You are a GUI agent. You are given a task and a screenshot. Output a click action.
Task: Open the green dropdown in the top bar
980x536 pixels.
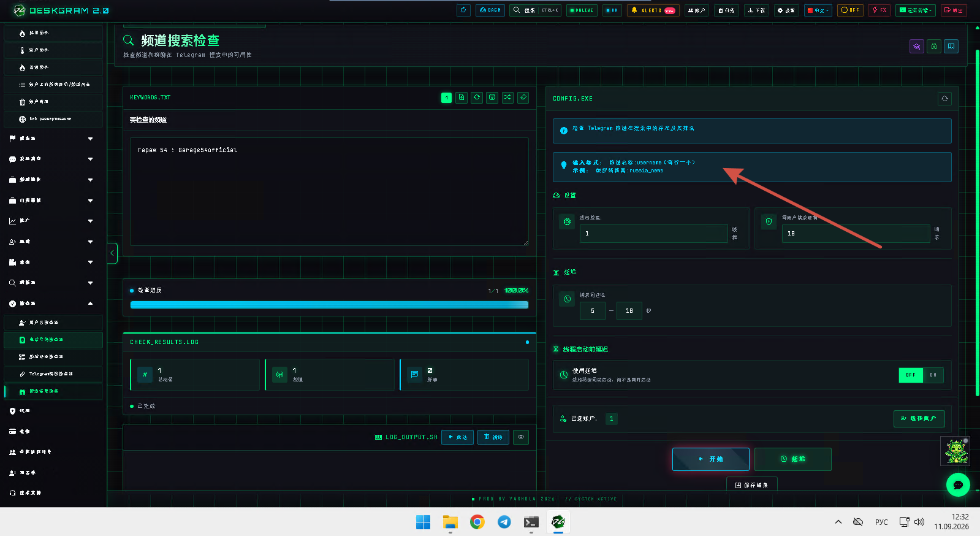(915, 10)
